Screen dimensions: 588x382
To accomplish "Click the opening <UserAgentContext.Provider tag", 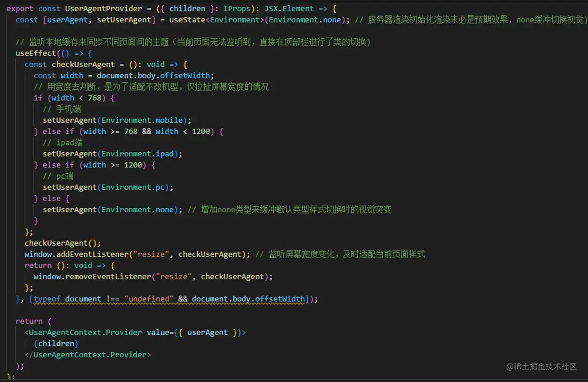I will coord(83,332).
